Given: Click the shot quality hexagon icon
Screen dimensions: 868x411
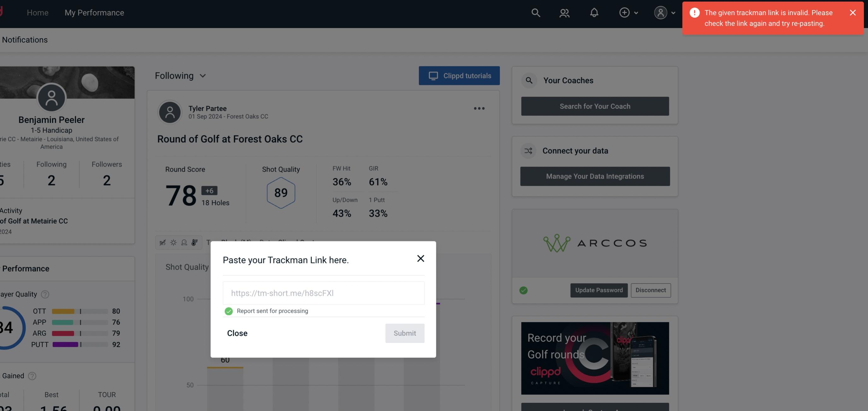Looking at the screenshot, I should coord(280,193).
